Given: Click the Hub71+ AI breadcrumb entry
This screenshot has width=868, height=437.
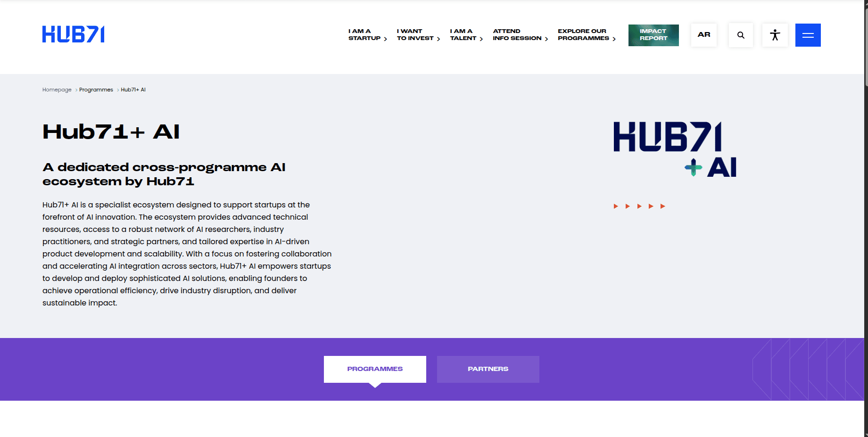Looking at the screenshot, I should 133,90.
